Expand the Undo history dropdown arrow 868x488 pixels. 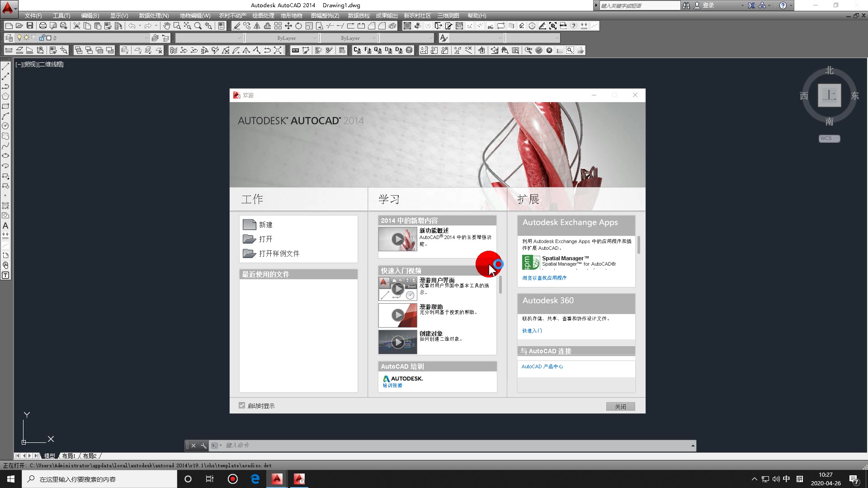point(140,26)
